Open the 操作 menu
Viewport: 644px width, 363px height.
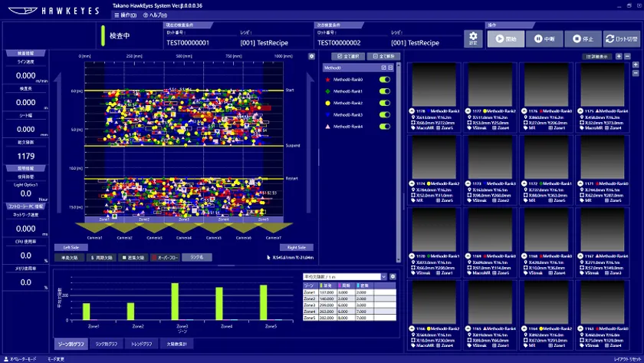click(125, 15)
